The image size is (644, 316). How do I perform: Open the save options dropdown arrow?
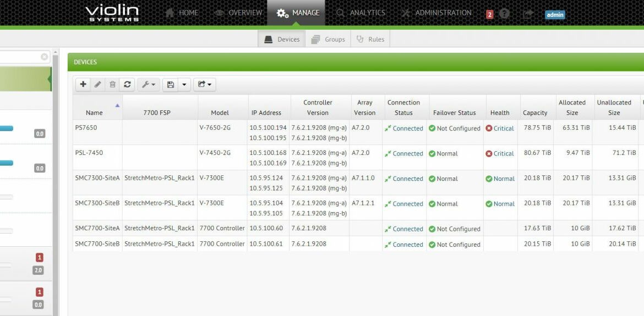click(x=184, y=85)
